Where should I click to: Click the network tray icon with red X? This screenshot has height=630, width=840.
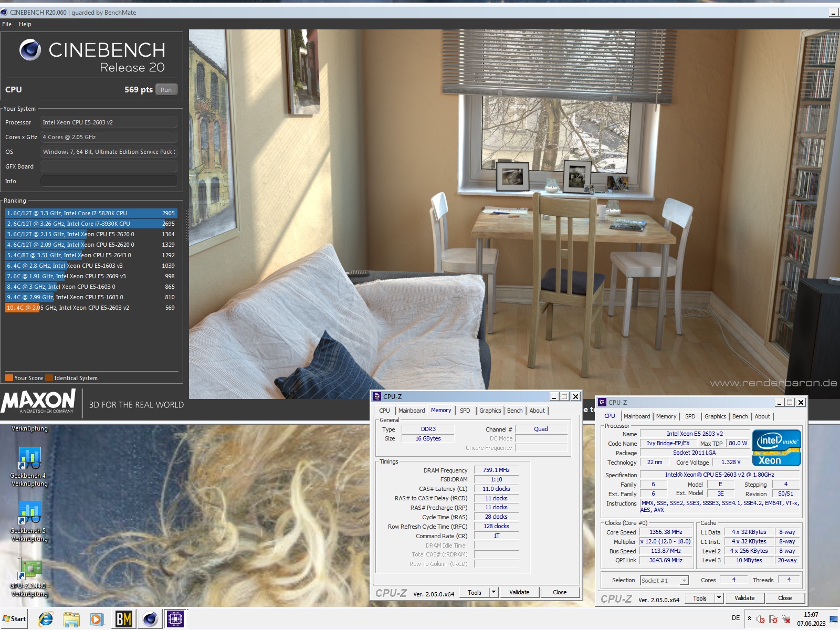[x=786, y=619]
